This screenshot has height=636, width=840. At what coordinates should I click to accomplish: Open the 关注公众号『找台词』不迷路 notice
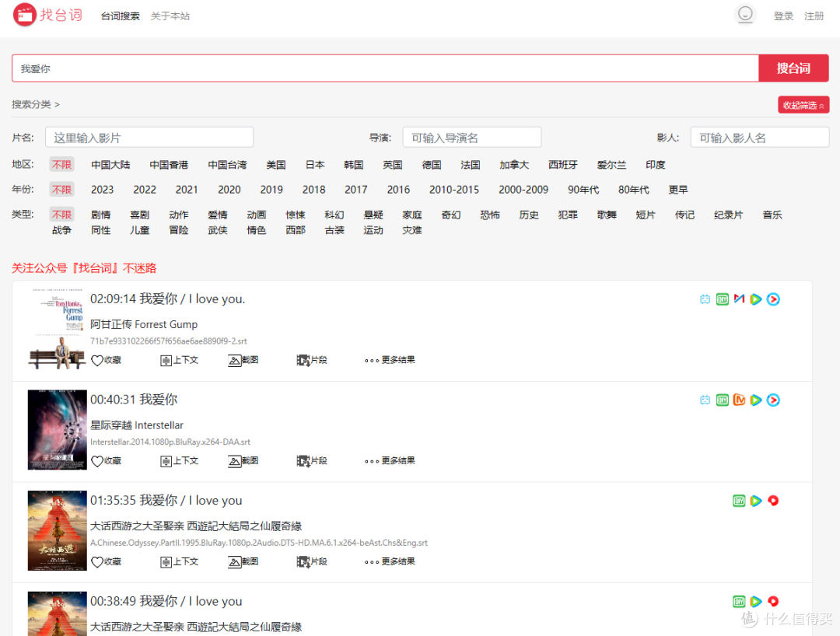84,267
